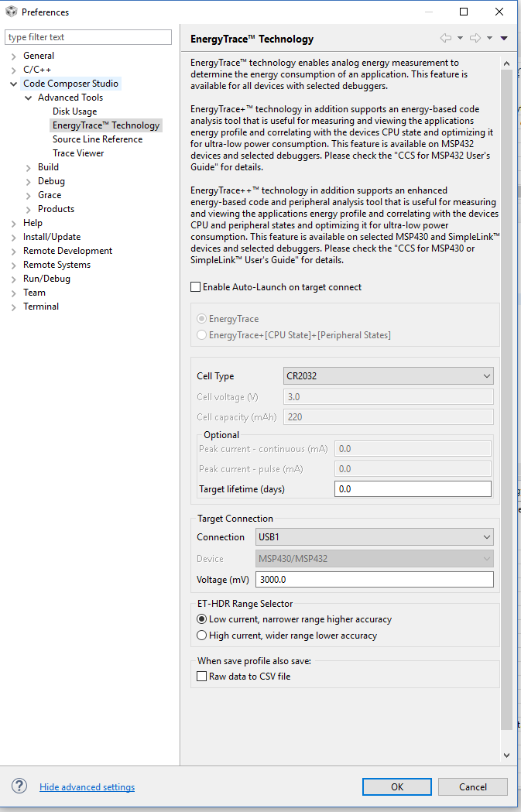
Task: Click the forward navigation arrow icon
Action: [475, 38]
